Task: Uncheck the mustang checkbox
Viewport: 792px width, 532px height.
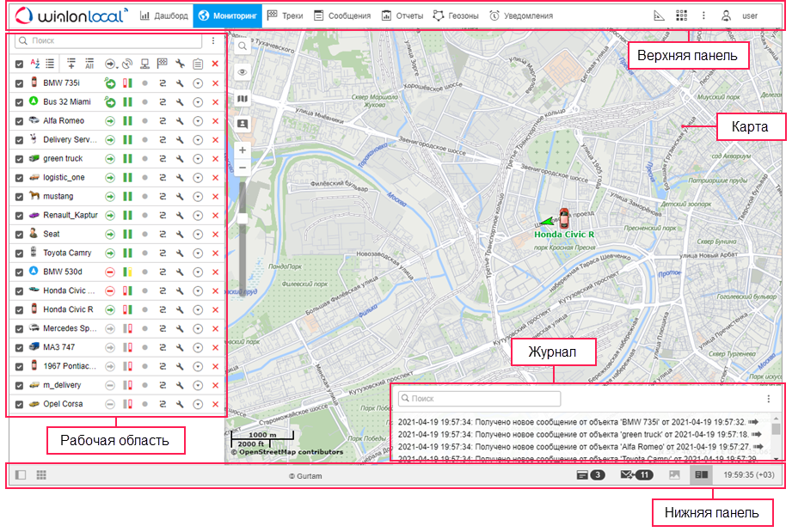Action: pyautogui.click(x=19, y=197)
